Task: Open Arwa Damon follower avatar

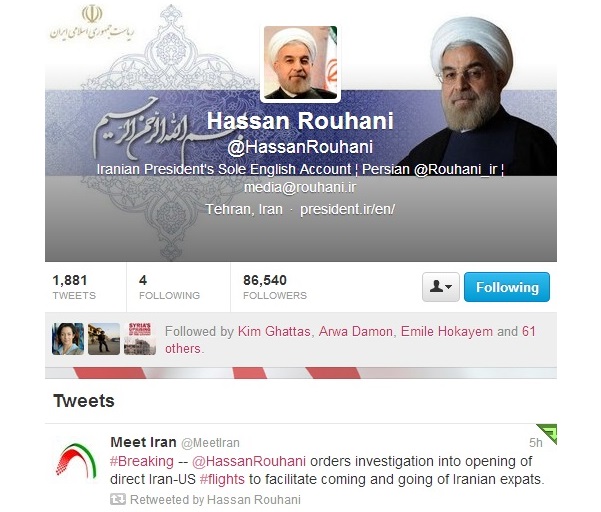Action: (x=104, y=339)
